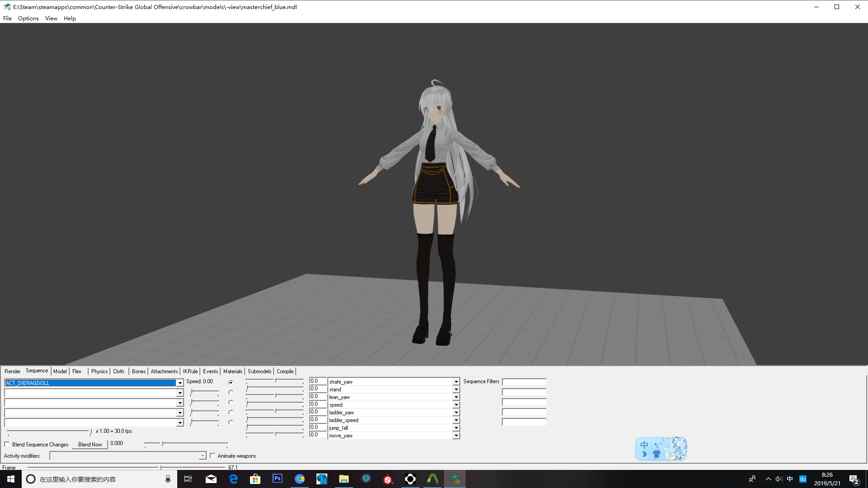The image size is (868, 488).
Task: Select the third sequence layer radio button
Action: tap(231, 403)
